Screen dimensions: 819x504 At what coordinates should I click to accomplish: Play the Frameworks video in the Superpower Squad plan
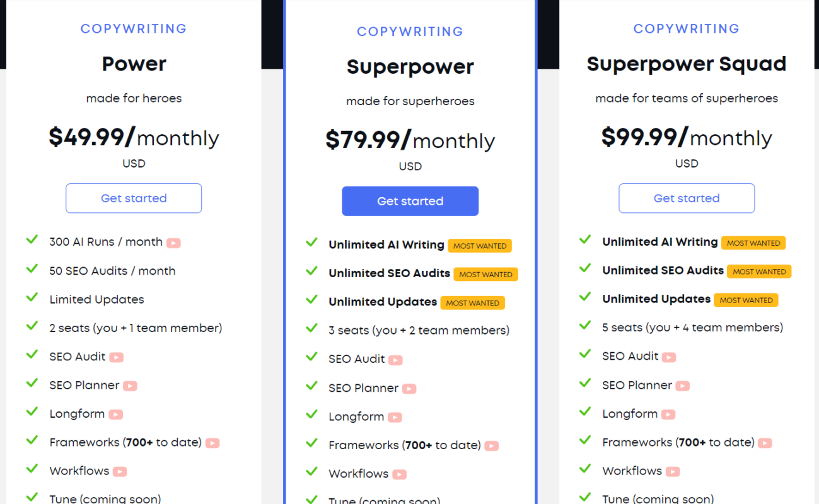click(765, 443)
